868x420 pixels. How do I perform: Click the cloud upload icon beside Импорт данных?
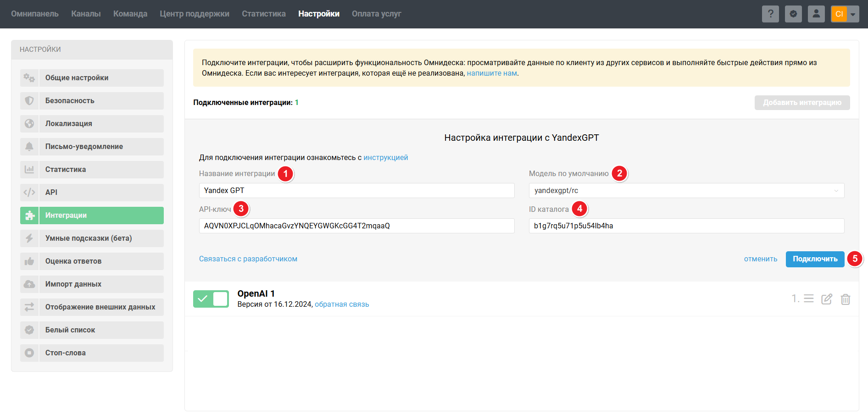coord(29,284)
